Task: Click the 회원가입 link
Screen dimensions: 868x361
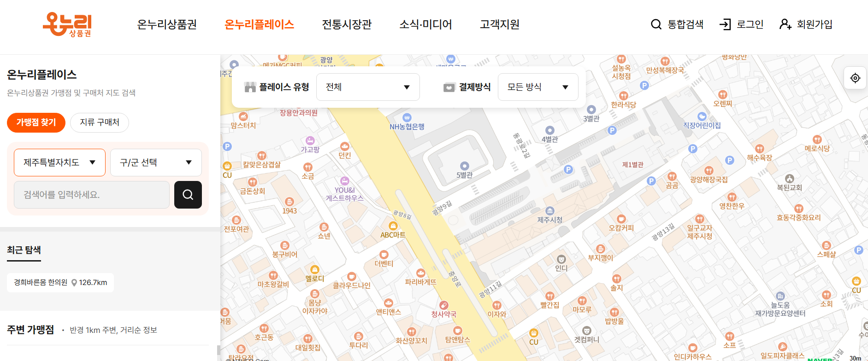Action: 806,24
